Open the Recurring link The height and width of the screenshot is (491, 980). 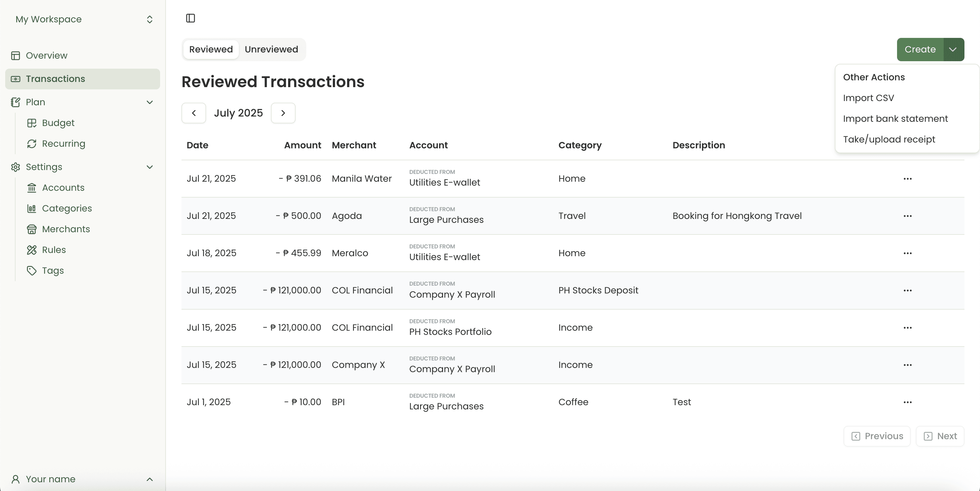(64, 143)
